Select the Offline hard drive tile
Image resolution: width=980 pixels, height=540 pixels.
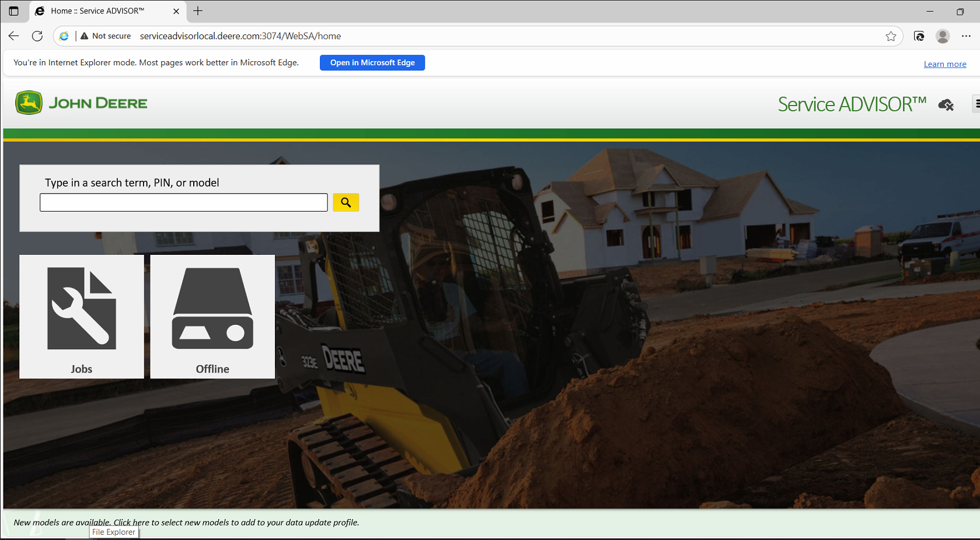212,317
